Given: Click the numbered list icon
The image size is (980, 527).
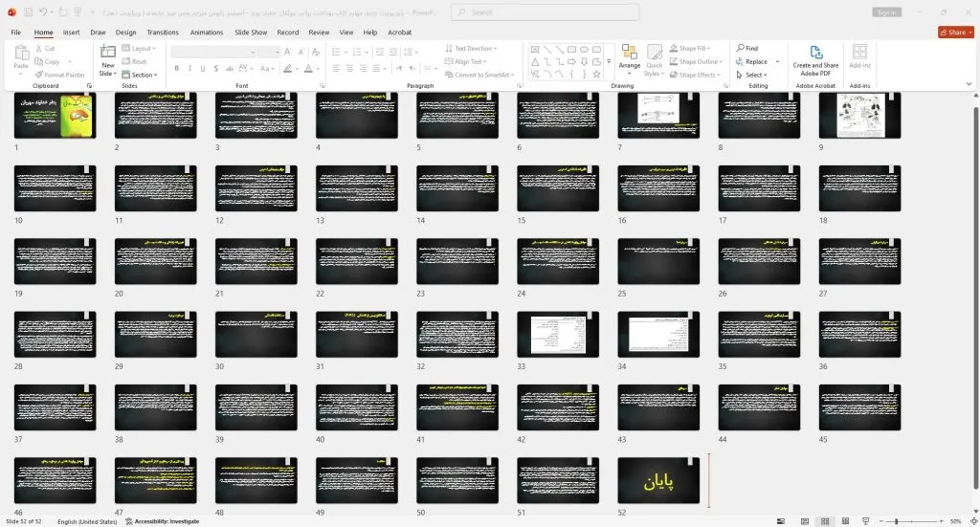Looking at the screenshot, I should click(357, 52).
